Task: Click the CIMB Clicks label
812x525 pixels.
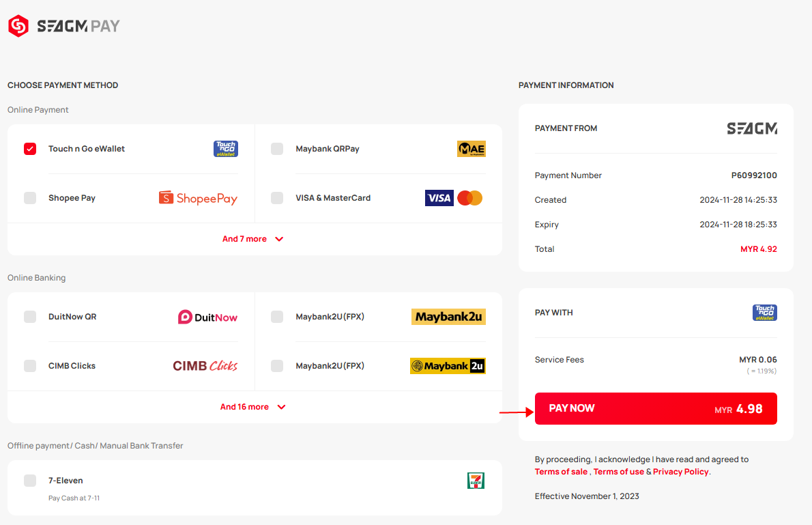Action: tap(72, 366)
